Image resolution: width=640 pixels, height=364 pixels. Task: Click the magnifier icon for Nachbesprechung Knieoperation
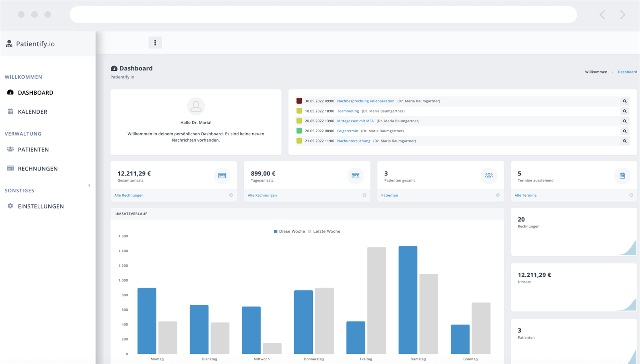click(625, 101)
